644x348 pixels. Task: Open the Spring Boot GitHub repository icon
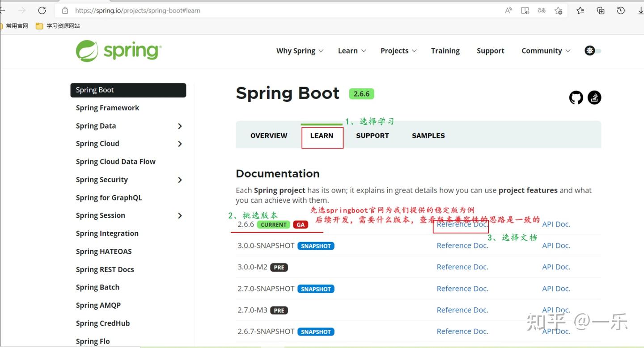pos(576,97)
